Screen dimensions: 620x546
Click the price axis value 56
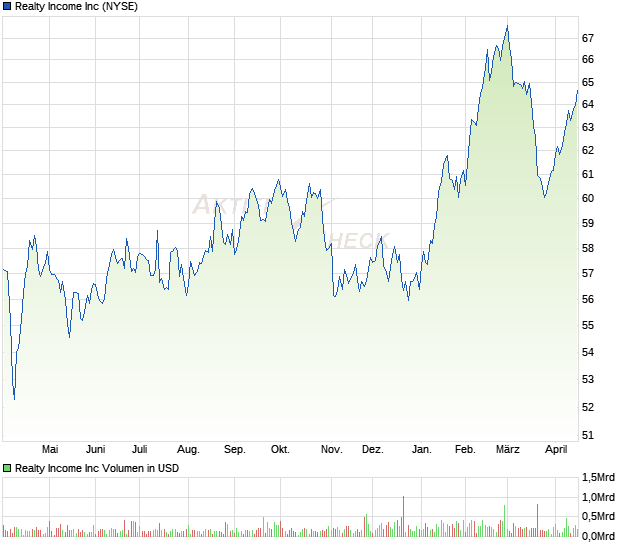tap(588, 299)
